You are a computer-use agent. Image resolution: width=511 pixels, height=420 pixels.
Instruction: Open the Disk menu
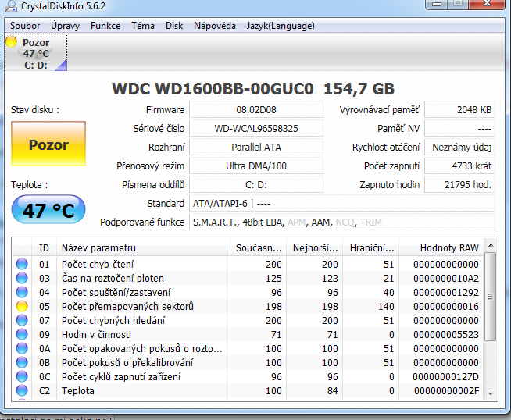[x=174, y=26]
